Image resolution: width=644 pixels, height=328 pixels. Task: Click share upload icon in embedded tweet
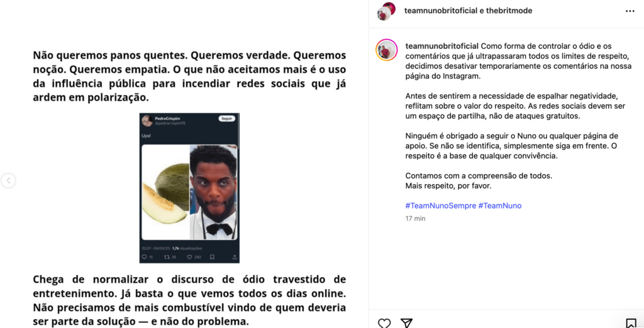[x=235, y=257]
